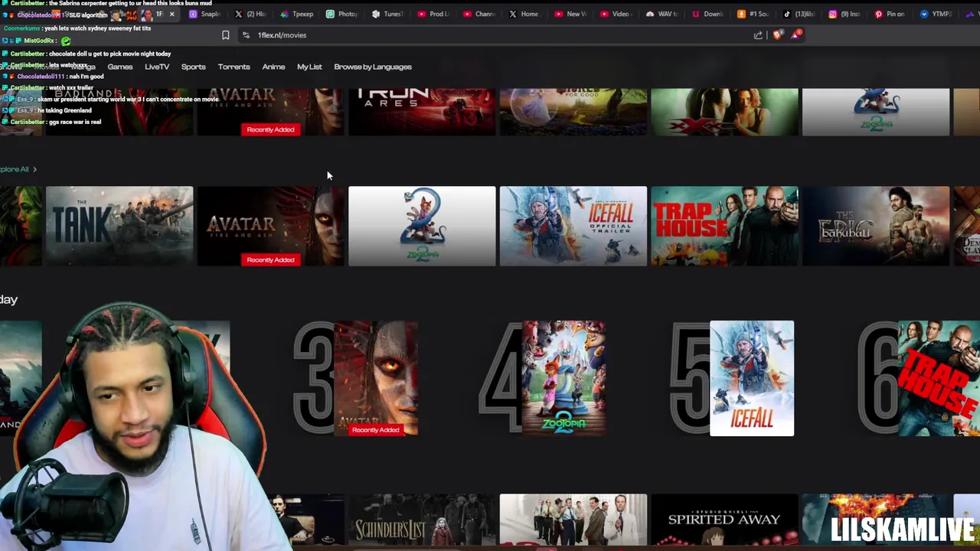Open number 3 Avatar poster
980x551 pixels.
376,378
